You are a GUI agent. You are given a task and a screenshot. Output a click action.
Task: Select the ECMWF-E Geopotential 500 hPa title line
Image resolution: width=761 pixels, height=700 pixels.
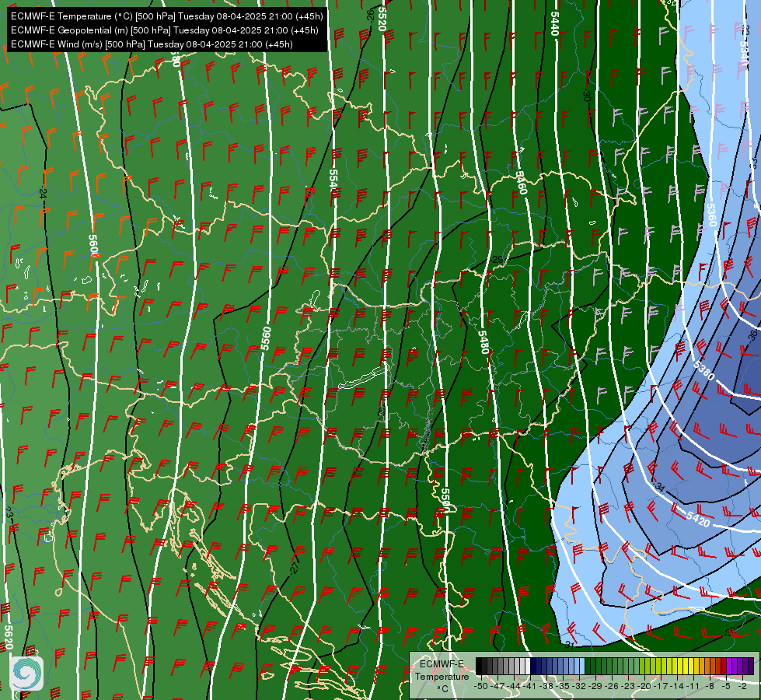tap(165, 30)
